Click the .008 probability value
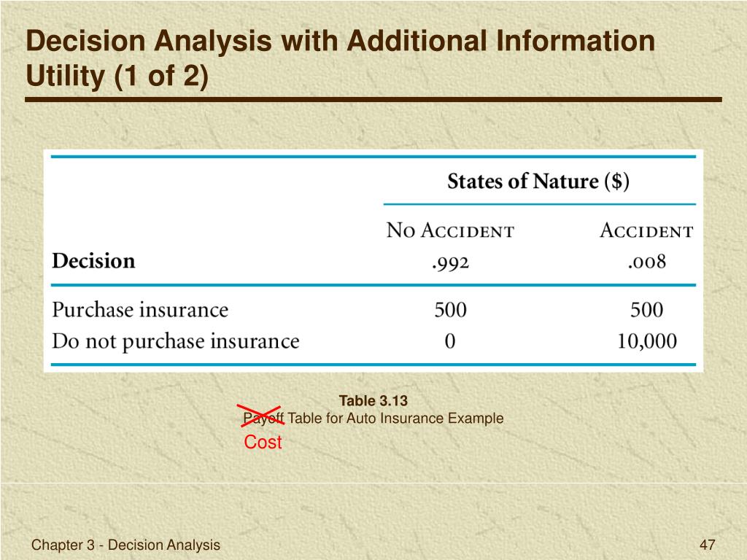747x560 pixels. point(647,262)
